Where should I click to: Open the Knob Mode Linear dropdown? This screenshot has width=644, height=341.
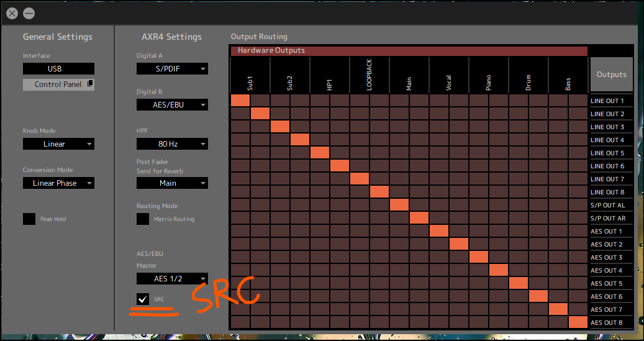58,144
